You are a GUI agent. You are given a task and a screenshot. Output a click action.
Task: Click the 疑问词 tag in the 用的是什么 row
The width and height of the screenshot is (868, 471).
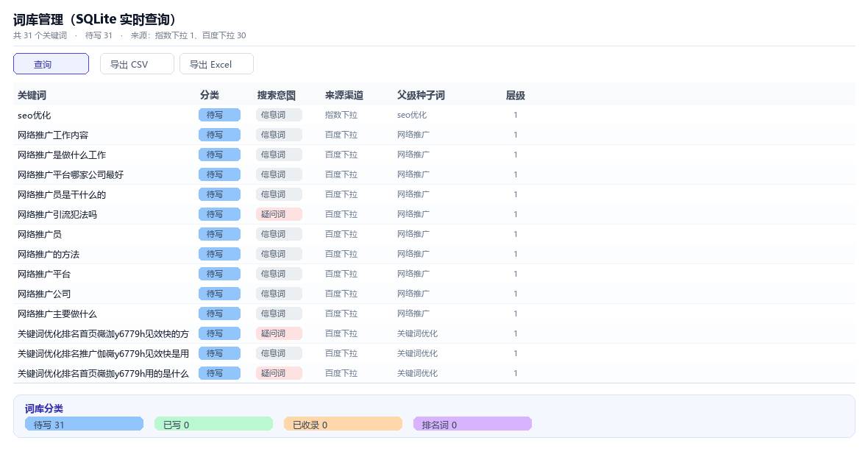279,373
